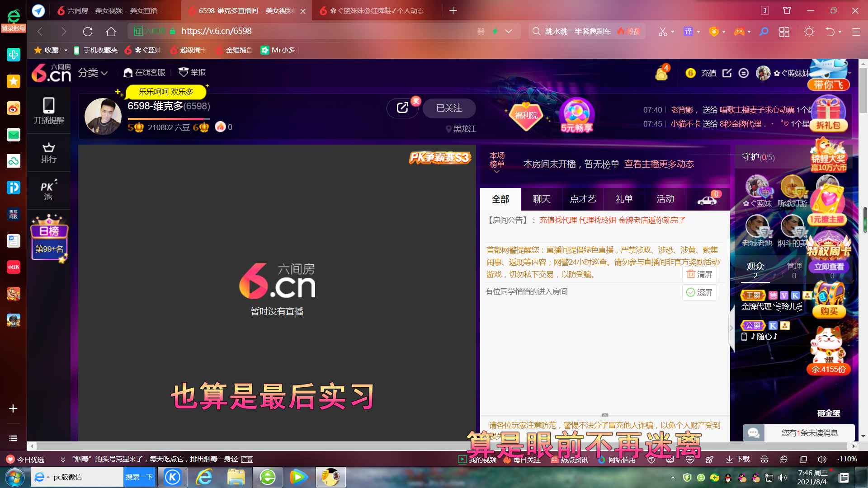Select the 管理 managers tab
The image size is (868, 488).
click(x=794, y=270)
